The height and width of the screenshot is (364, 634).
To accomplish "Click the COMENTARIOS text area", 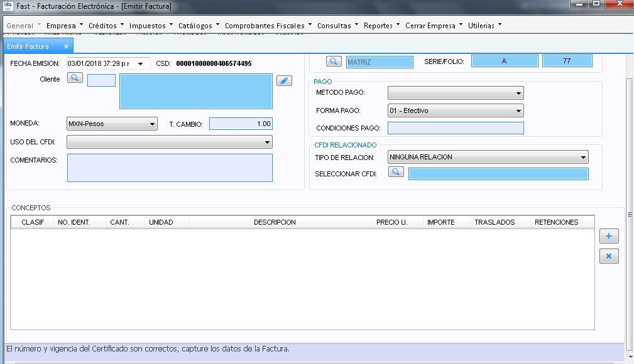I will pos(170,168).
